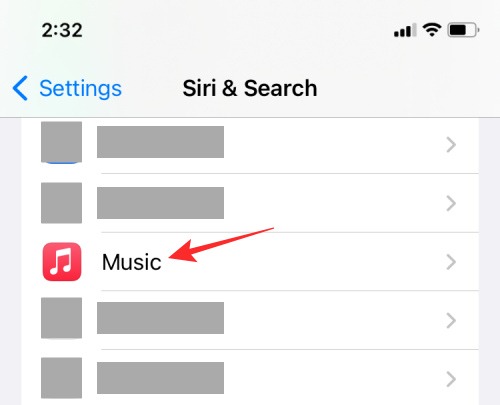Screen dimensions: 500x405
Task: Open the Music row label
Action: (x=132, y=262)
